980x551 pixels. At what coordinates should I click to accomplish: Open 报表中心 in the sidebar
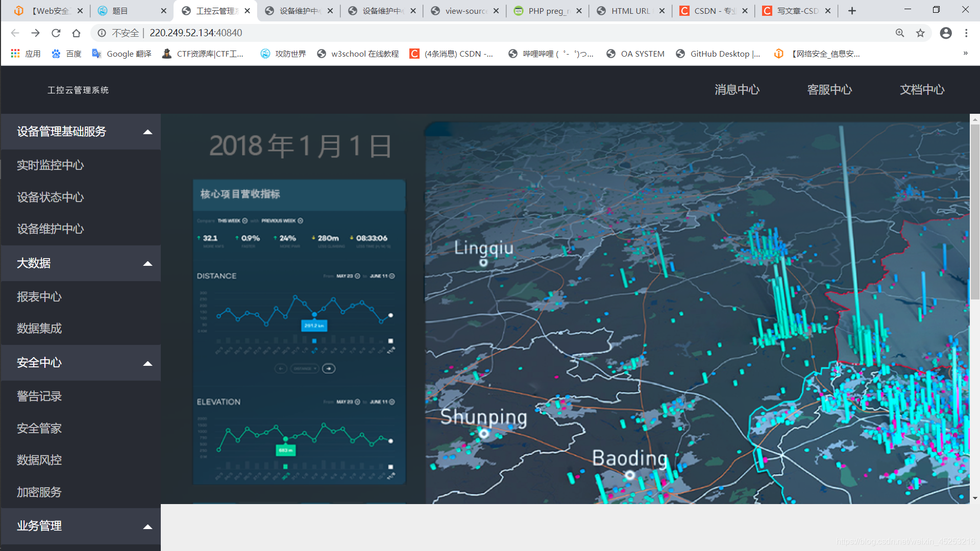tap(39, 297)
